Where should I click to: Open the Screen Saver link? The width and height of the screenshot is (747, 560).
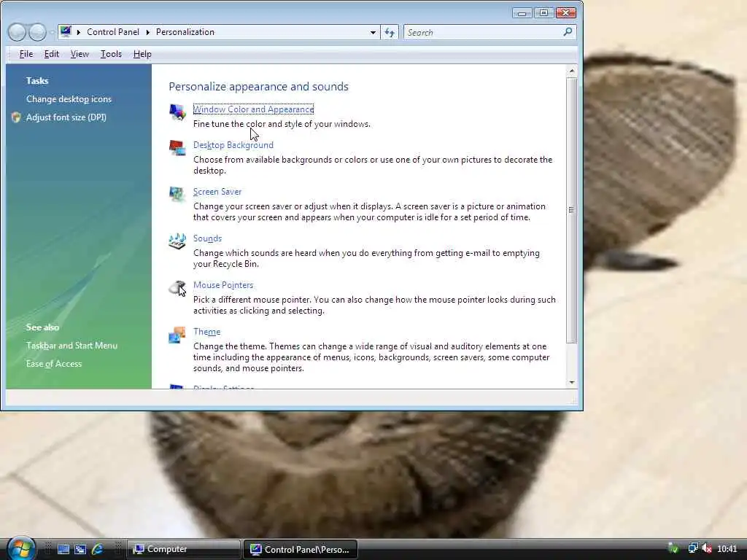(217, 192)
